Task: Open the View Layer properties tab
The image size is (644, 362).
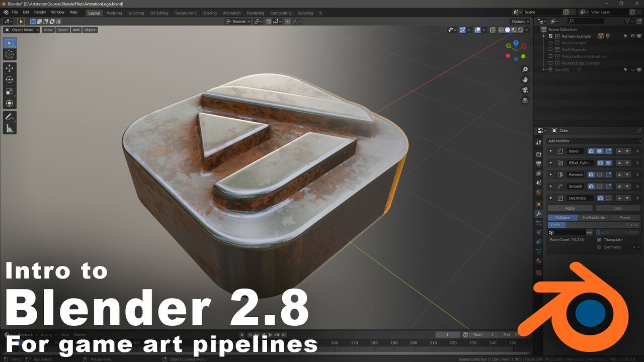Action: [x=539, y=173]
